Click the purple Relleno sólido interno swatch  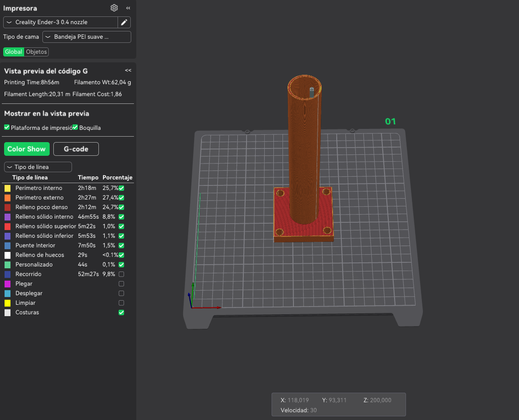(x=8, y=217)
